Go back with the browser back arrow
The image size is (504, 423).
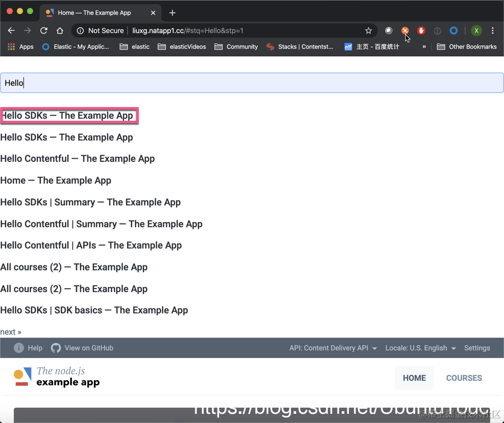(11, 30)
